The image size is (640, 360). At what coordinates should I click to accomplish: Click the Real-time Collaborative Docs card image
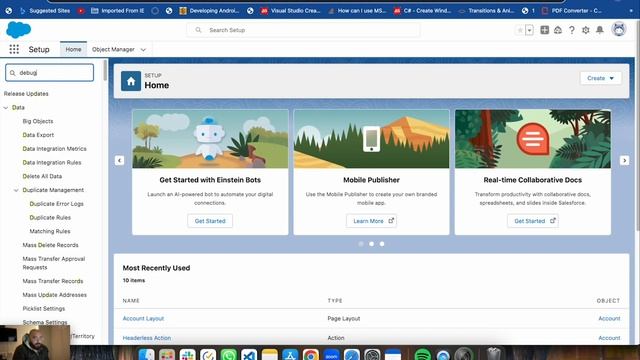(533, 139)
